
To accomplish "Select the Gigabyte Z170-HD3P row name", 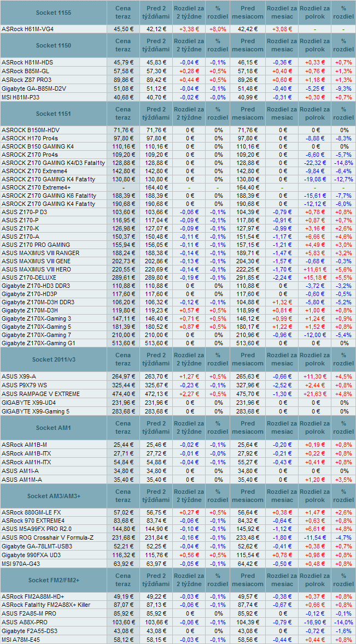I will (x=30, y=294).
